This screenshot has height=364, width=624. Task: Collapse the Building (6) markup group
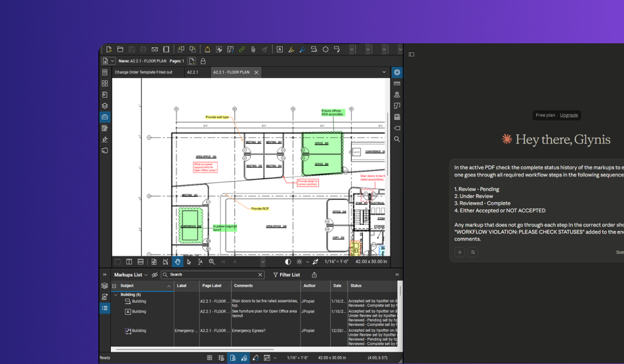(116, 294)
